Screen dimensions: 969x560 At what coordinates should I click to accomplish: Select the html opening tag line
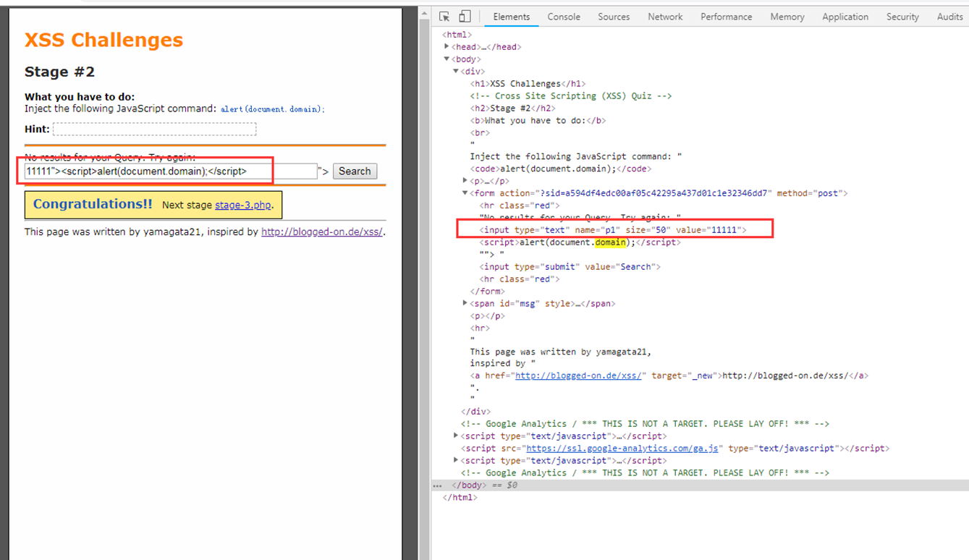click(457, 35)
